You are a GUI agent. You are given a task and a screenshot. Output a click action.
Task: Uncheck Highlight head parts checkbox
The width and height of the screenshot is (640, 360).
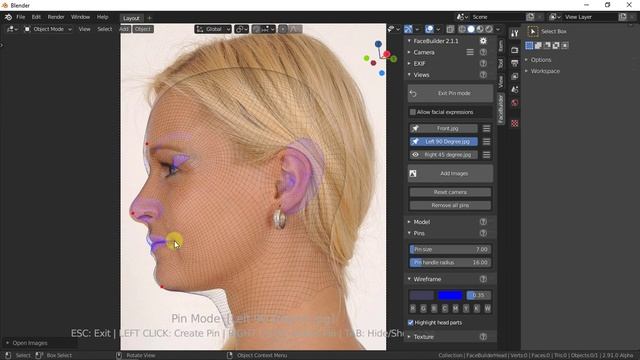[411, 323]
